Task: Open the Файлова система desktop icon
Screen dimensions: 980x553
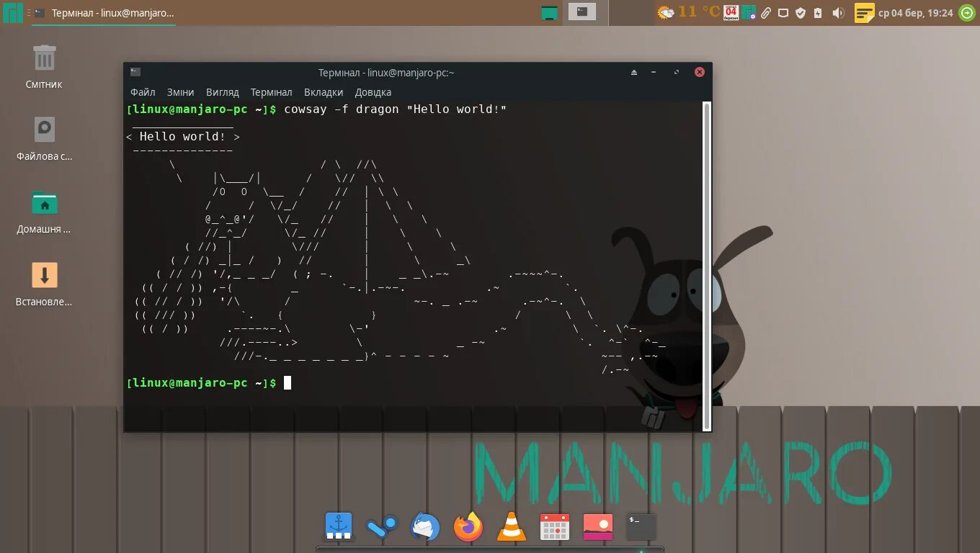Action: click(x=44, y=138)
